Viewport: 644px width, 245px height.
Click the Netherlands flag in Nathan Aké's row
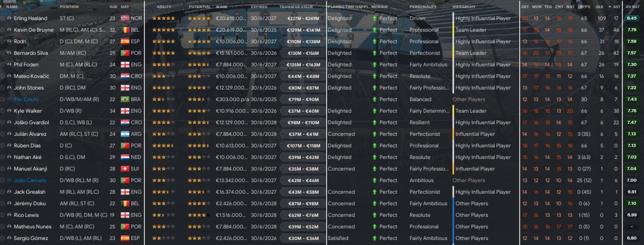pos(125,157)
